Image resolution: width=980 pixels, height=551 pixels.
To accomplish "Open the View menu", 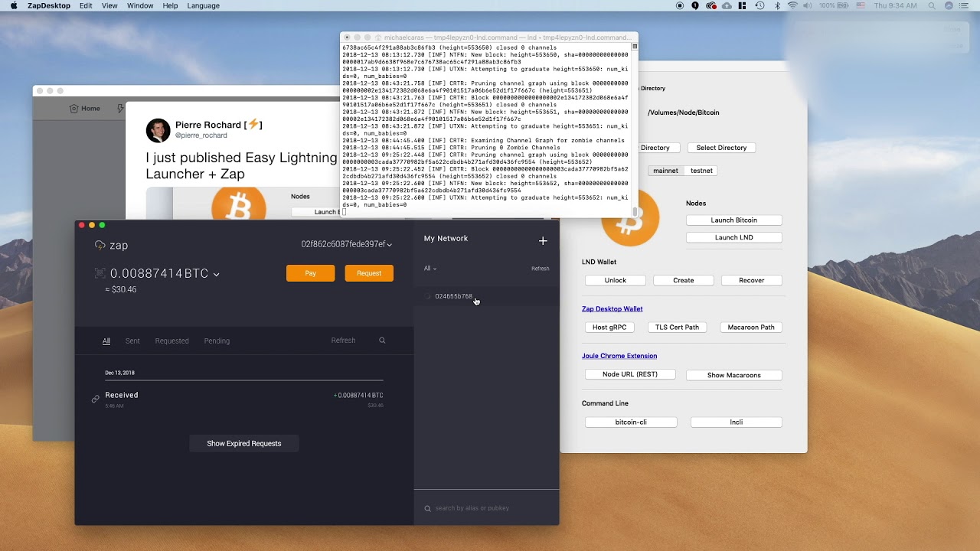I will point(109,5).
